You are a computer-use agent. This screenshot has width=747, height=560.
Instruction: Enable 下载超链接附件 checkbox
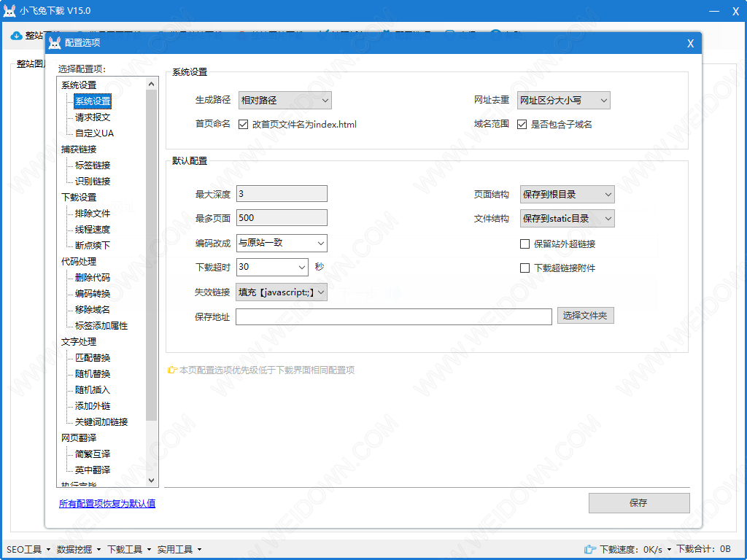pyautogui.click(x=525, y=268)
